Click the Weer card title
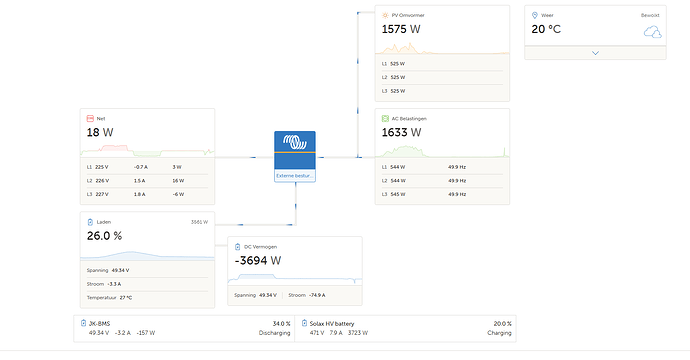Viewport: 690px width, 360px height. click(x=547, y=15)
